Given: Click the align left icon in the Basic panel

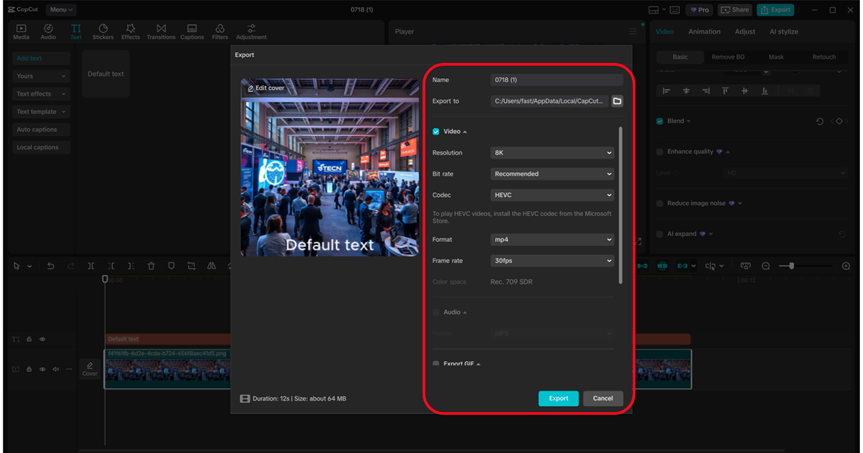Looking at the screenshot, I should [x=666, y=91].
